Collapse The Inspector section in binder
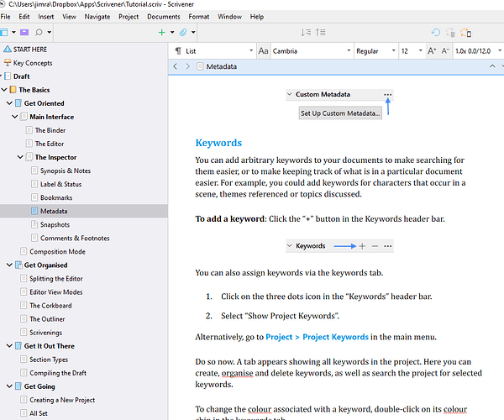Screen dimensions: 504x420 tap(19, 157)
